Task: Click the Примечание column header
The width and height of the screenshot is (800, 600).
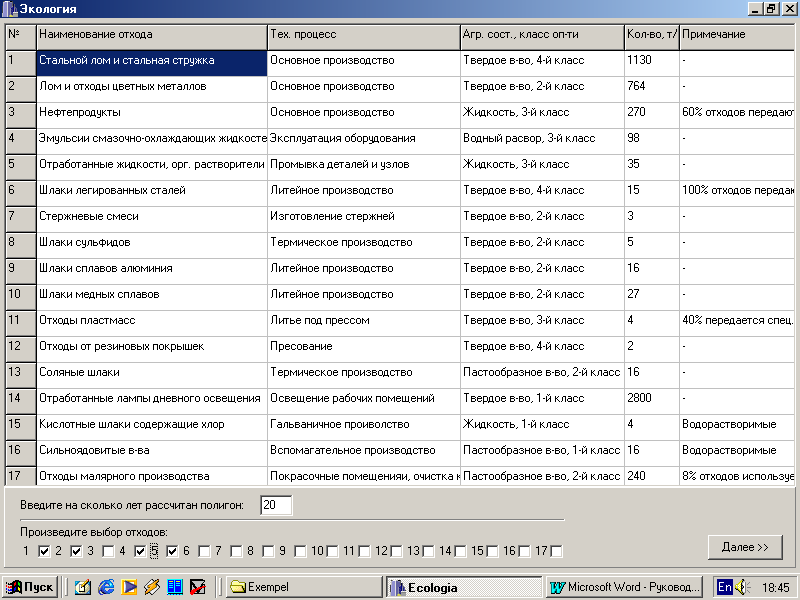Action: coord(737,37)
